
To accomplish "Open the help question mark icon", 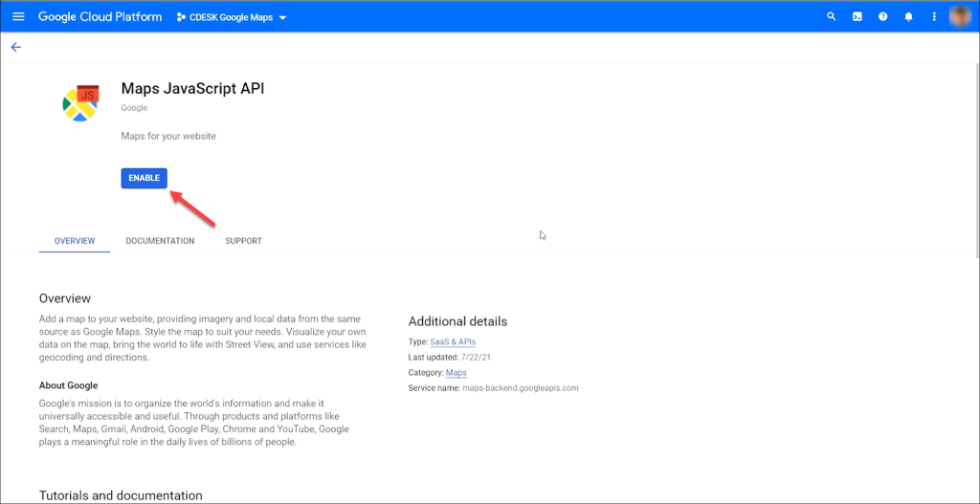I will (x=882, y=16).
